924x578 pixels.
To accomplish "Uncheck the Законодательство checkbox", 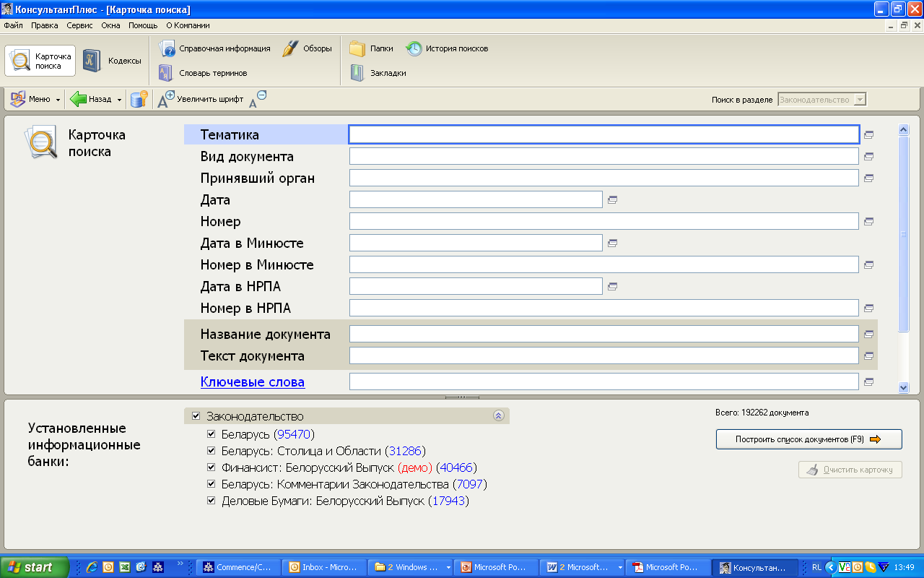I will click(196, 416).
